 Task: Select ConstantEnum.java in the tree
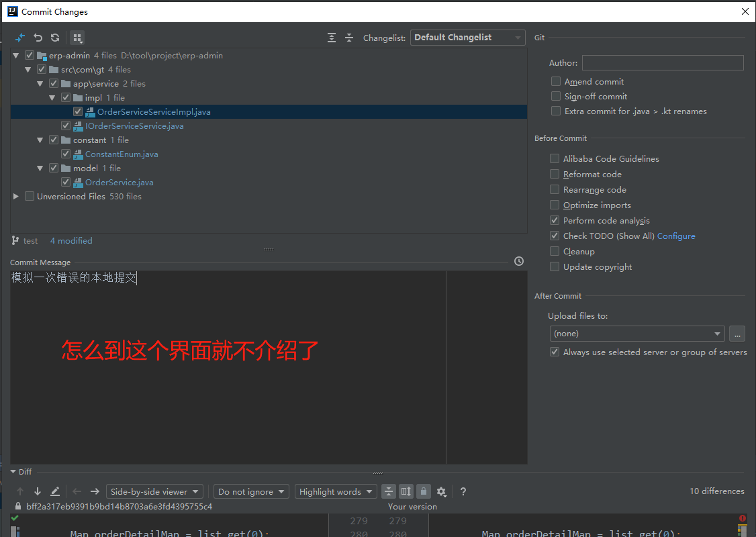pyautogui.click(x=122, y=154)
